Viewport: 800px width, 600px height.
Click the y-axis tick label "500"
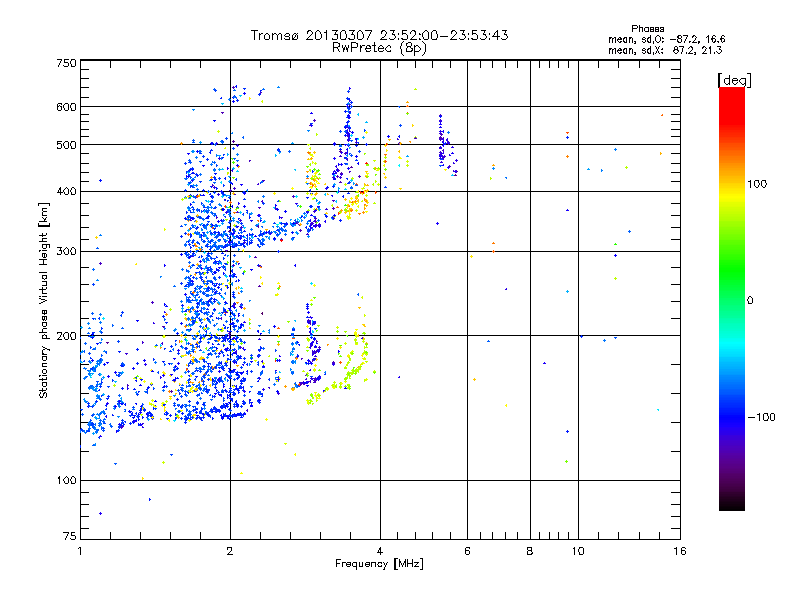[x=66, y=145]
